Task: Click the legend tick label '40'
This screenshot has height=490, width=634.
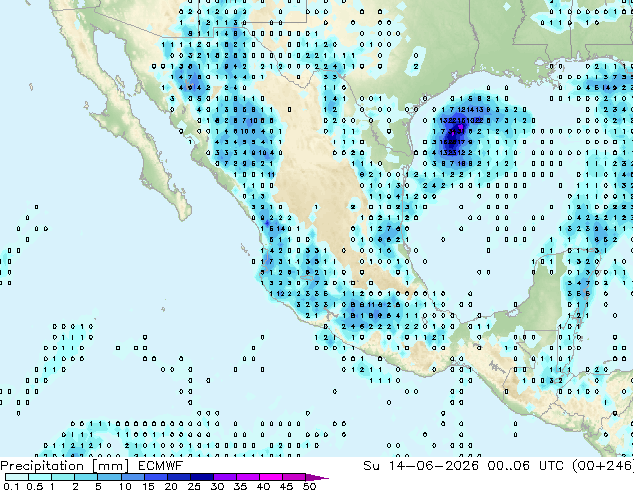Action: 263,486
